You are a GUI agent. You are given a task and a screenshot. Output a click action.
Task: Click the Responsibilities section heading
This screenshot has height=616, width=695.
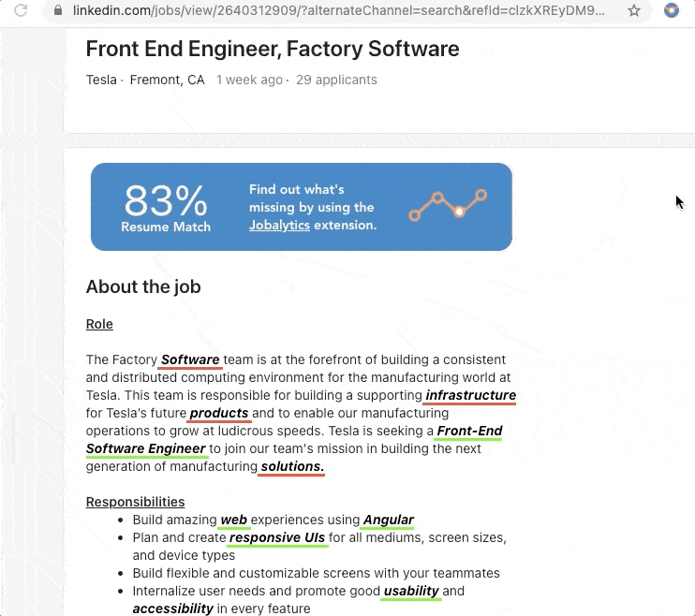(x=135, y=502)
